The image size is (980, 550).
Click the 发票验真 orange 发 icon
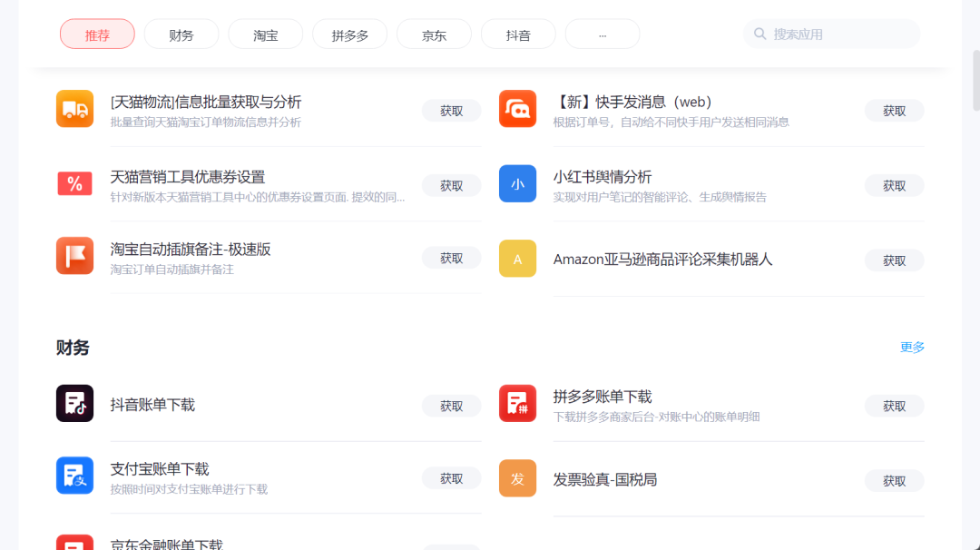click(x=517, y=478)
